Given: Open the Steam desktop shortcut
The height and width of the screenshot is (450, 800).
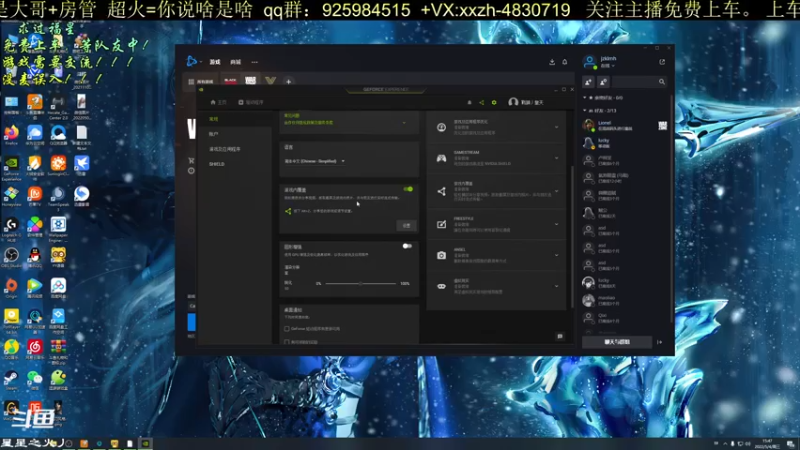Looking at the screenshot, I should [11, 380].
